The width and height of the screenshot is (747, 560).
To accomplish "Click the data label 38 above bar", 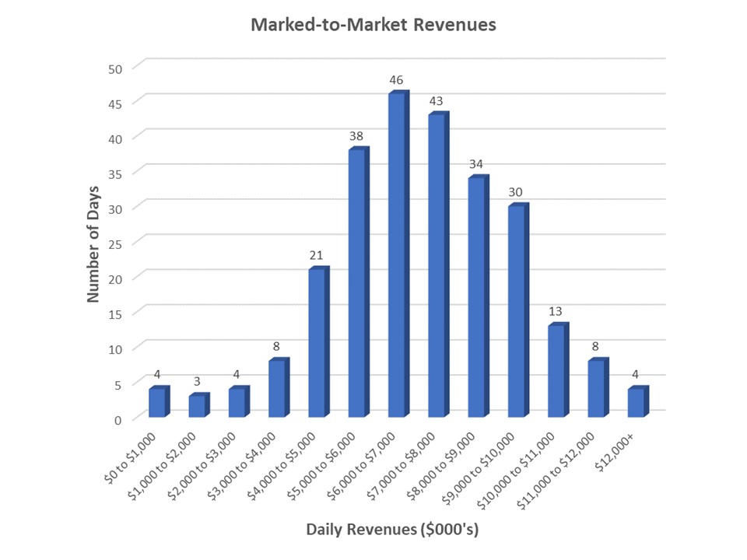I will (x=357, y=136).
